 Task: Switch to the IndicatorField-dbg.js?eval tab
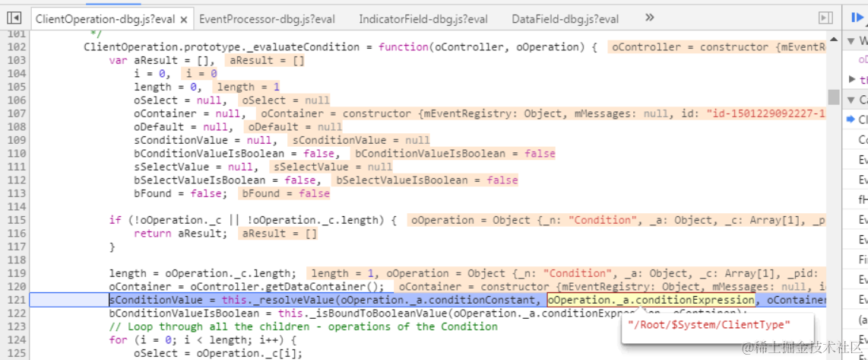pyautogui.click(x=423, y=19)
